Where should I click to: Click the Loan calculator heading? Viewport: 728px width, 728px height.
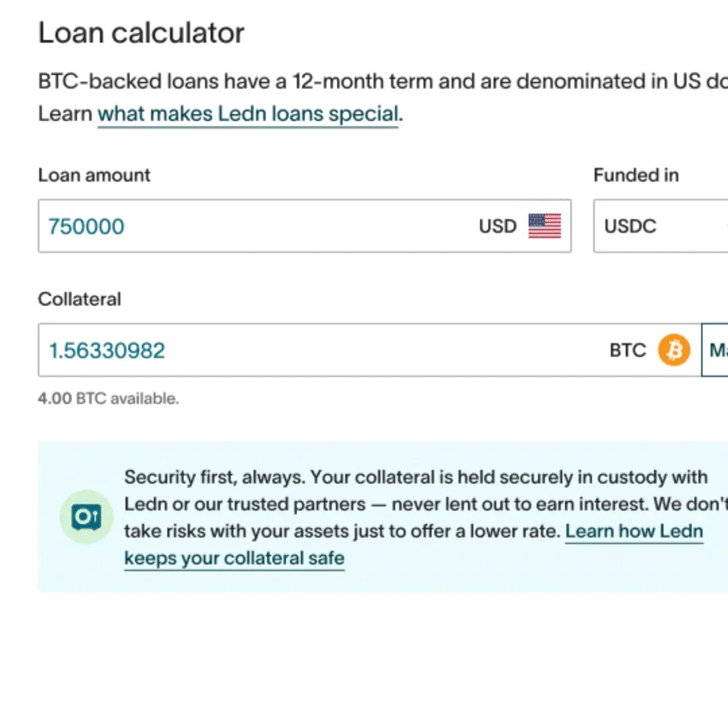142,32
